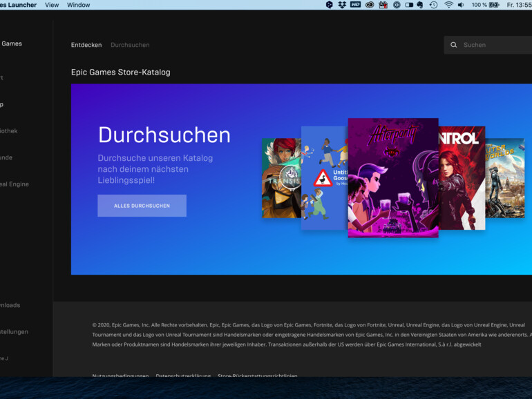The image size is (532, 399).
Task: Open the Outer Worlds game cover
Action: click(x=506, y=178)
